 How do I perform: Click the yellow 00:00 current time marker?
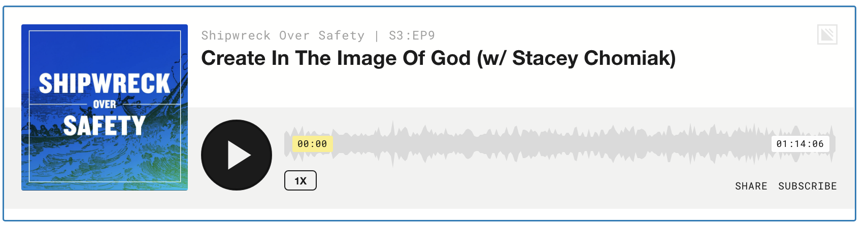(x=312, y=144)
